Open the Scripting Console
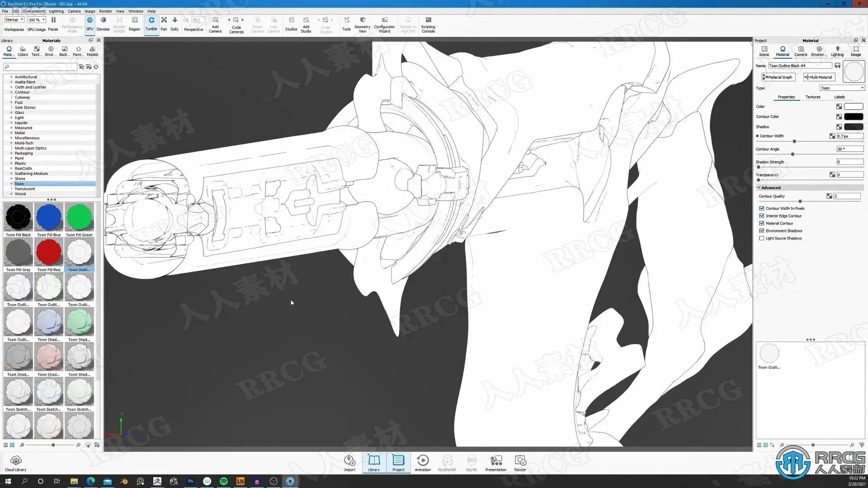868x488 pixels. [428, 23]
